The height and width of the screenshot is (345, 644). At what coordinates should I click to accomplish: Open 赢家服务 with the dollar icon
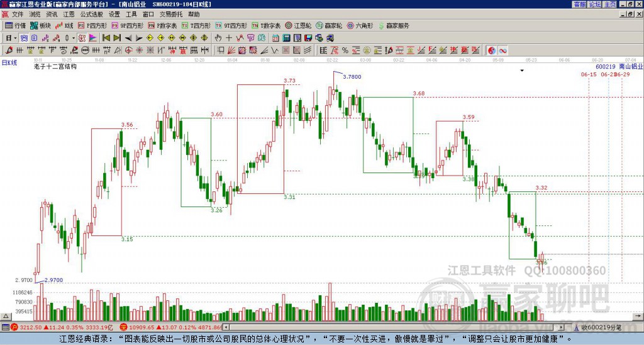(394, 25)
